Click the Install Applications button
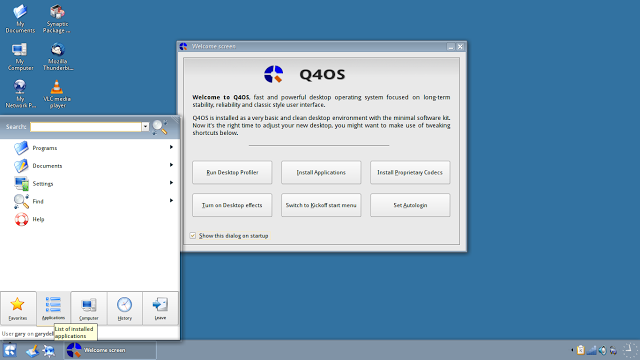 click(321, 172)
